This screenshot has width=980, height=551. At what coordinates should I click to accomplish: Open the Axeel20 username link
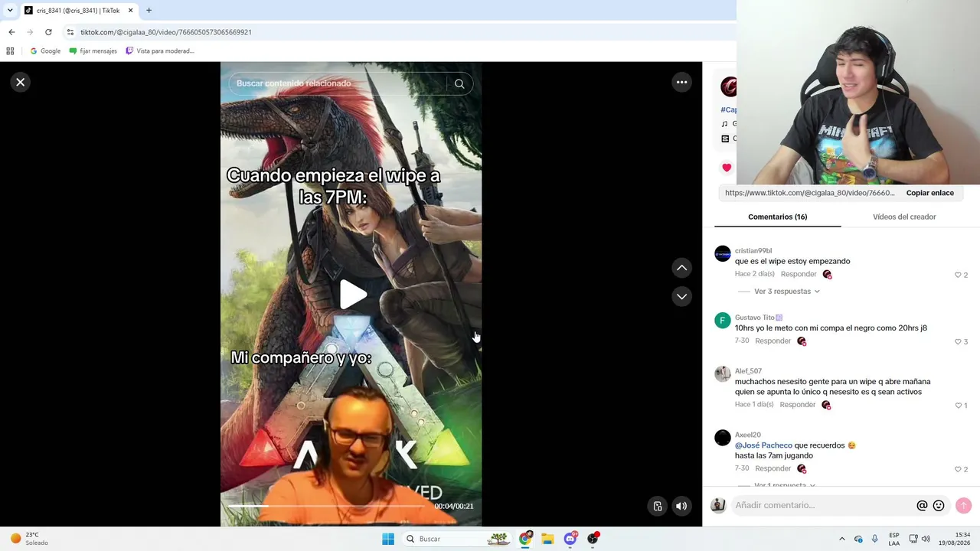[748, 435]
